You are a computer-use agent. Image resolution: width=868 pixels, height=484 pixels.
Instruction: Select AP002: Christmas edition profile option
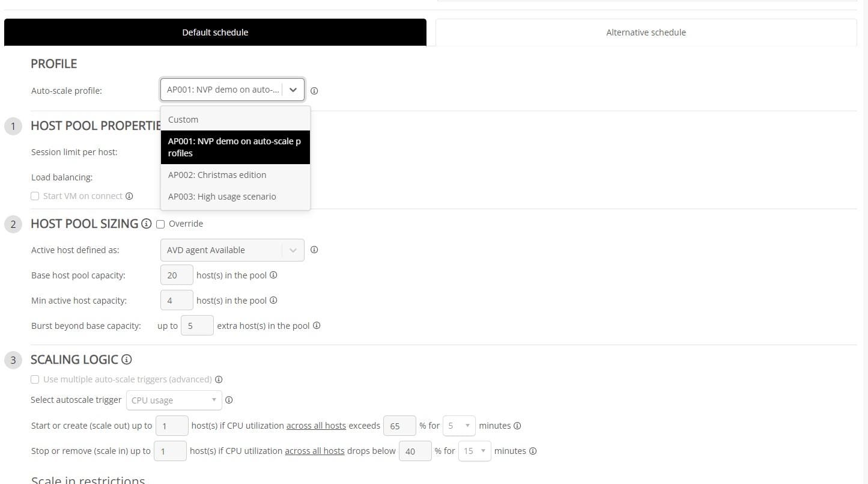(x=217, y=175)
